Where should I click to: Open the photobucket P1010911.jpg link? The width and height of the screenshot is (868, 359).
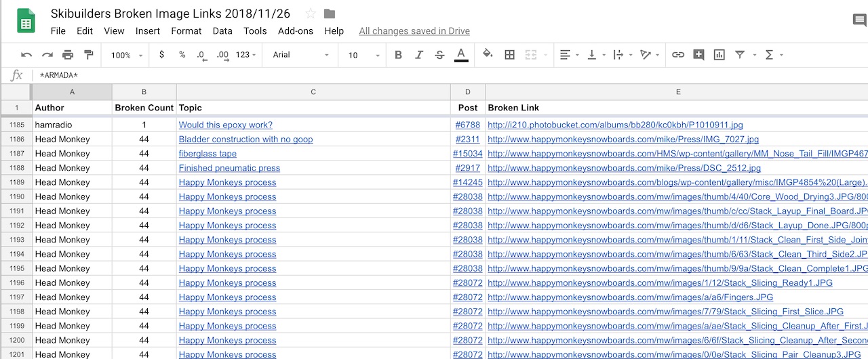click(615, 125)
